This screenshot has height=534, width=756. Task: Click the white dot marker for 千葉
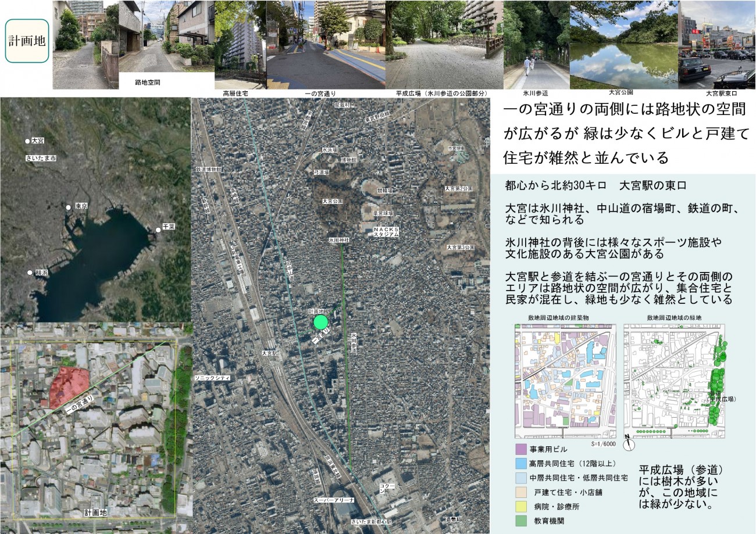coord(158,230)
